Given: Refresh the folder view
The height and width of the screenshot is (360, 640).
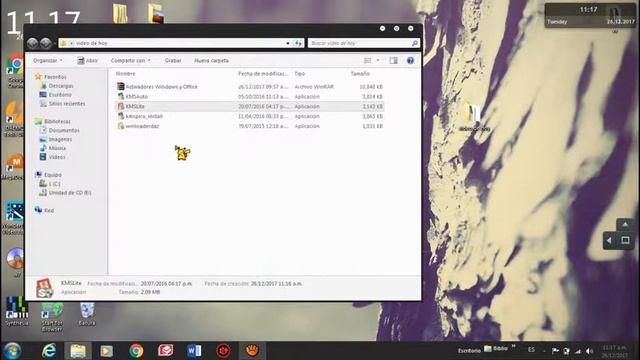Looking at the screenshot, I should click(x=298, y=43).
